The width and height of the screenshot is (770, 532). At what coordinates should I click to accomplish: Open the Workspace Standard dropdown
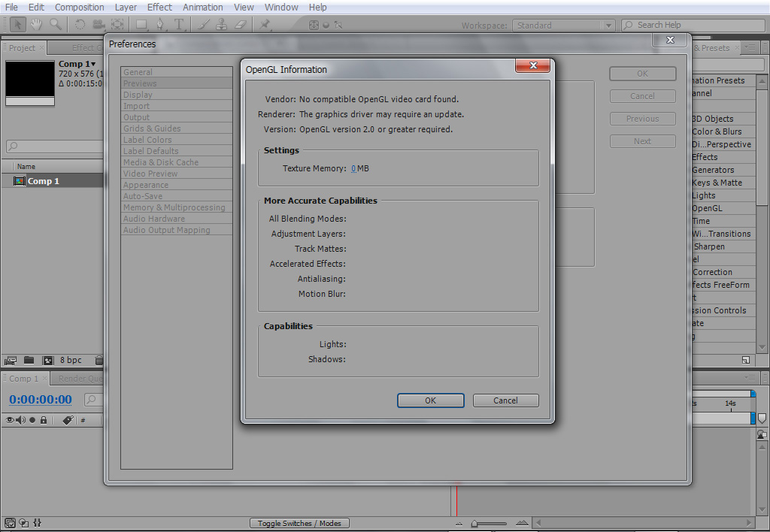coord(563,26)
